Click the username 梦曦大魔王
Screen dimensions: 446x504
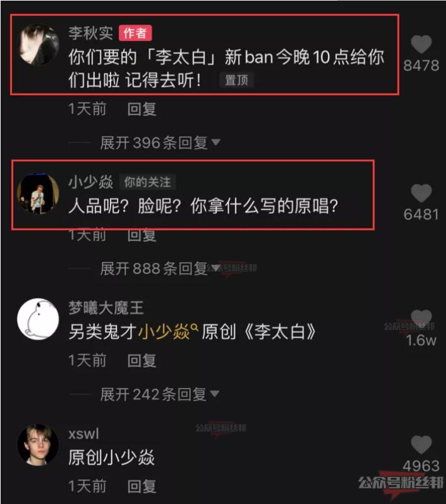point(106,308)
